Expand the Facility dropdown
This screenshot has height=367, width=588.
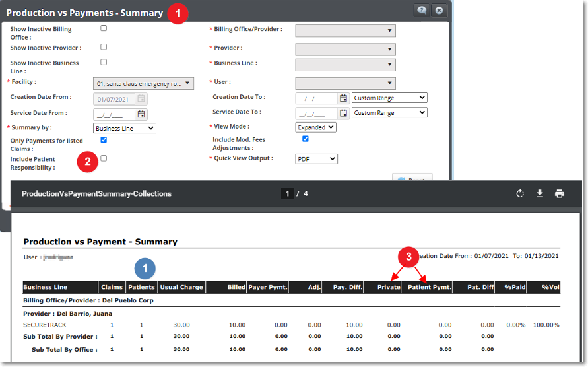coord(143,83)
